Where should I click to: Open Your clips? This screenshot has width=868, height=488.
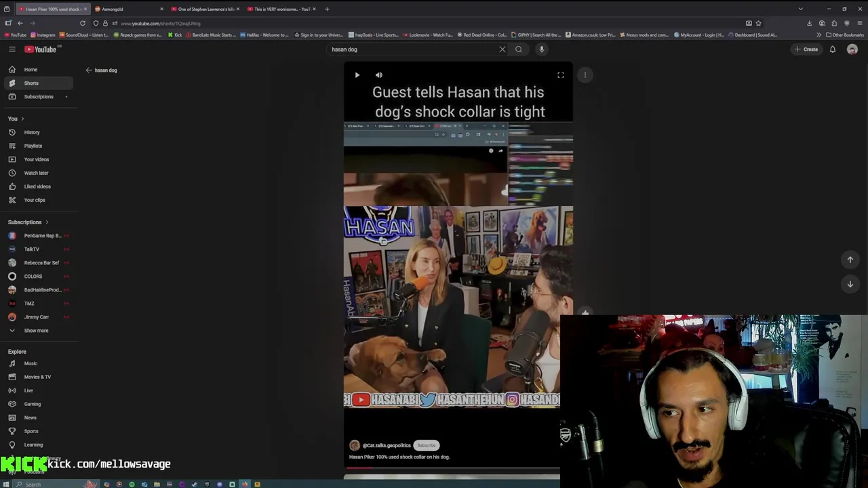[x=38, y=200]
